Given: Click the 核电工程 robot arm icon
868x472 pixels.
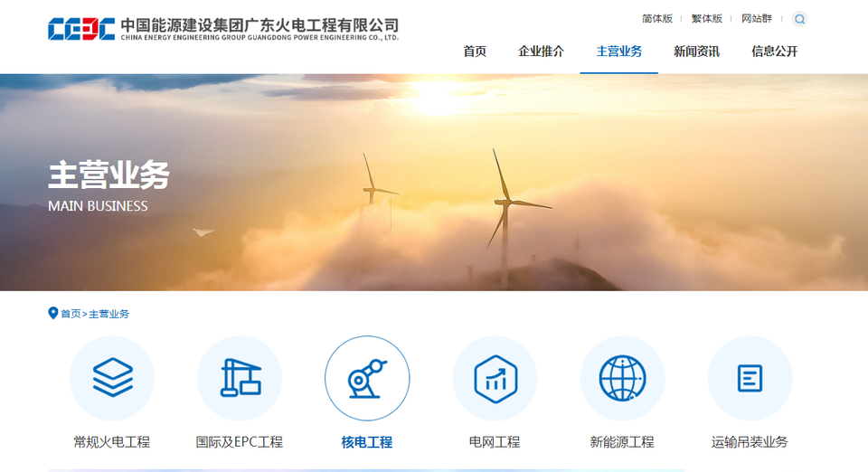Looking at the screenshot, I should click(x=367, y=379).
